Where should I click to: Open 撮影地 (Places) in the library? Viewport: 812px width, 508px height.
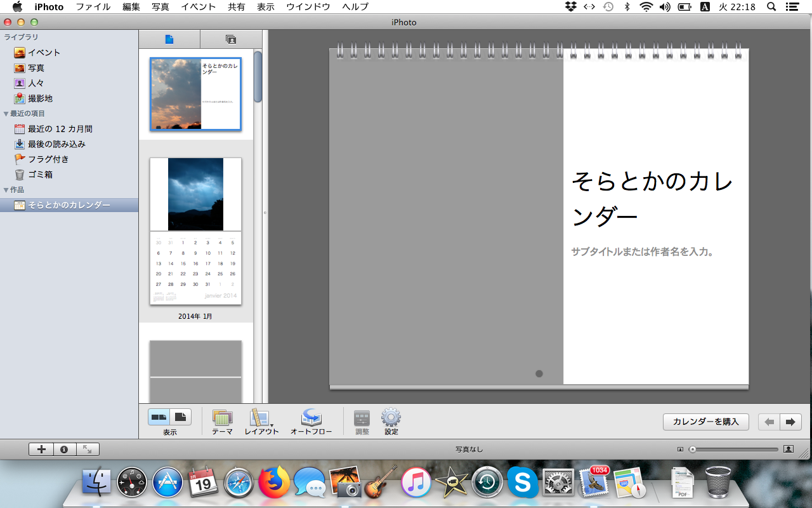[x=39, y=98]
